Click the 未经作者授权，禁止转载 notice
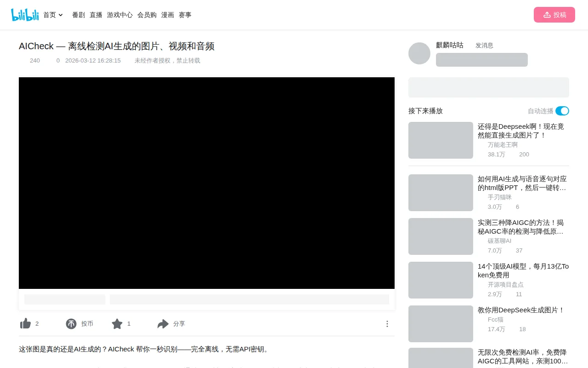This screenshot has width=588, height=368. coord(167,60)
